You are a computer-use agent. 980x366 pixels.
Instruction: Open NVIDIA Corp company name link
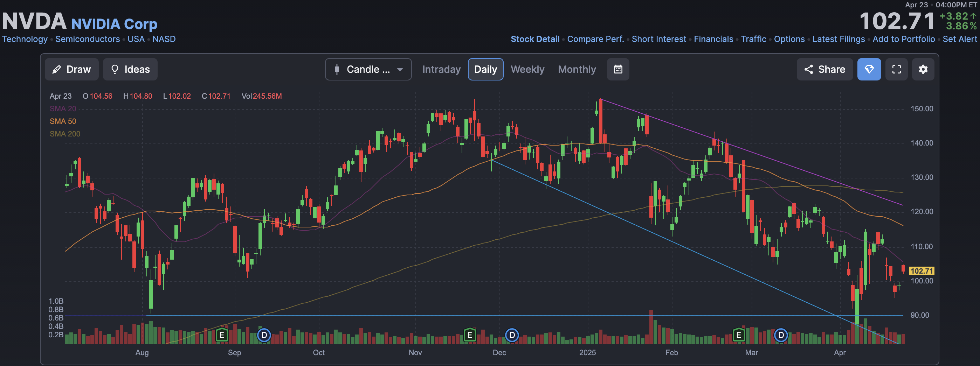[114, 24]
